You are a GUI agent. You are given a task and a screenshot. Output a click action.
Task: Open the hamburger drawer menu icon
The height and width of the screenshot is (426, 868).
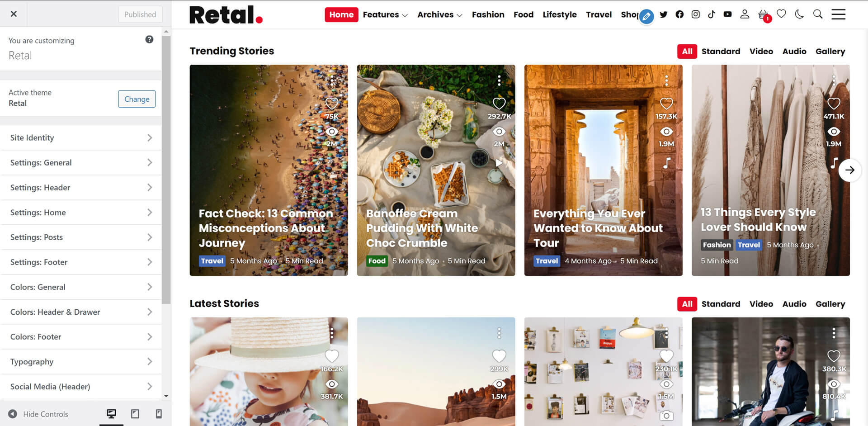tap(839, 14)
